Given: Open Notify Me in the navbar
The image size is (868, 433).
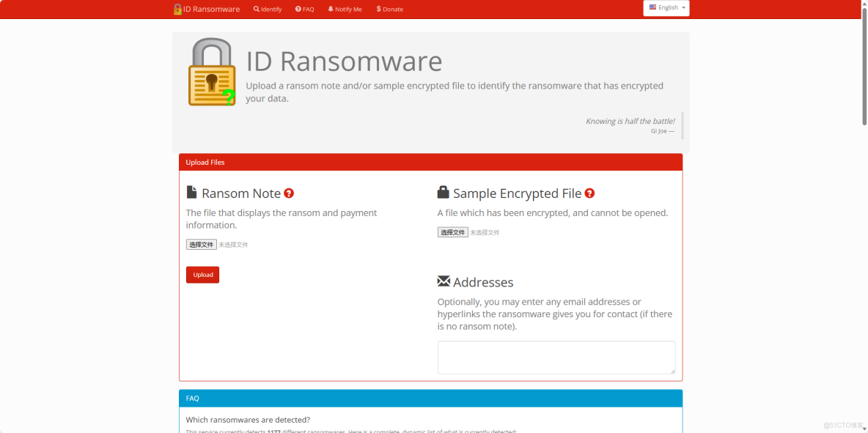Looking at the screenshot, I should click(345, 9).
